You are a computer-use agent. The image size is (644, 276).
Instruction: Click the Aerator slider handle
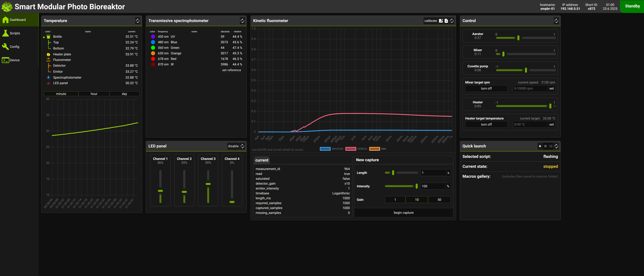518,38
